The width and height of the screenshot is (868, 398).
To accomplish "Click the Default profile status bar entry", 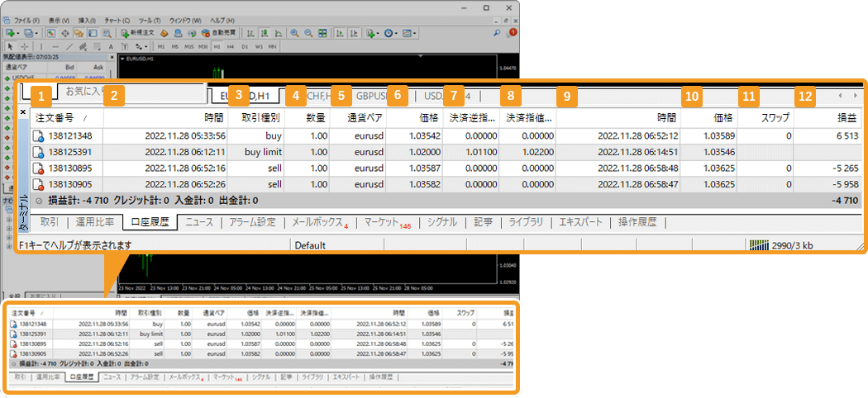I will 310,245.
